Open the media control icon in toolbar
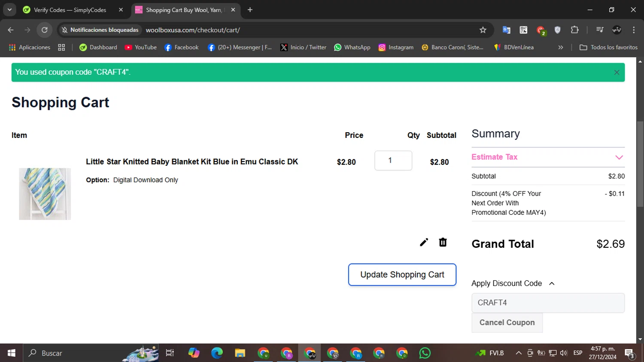This screenshot has height=362, width=644. (x=600, y=30)
